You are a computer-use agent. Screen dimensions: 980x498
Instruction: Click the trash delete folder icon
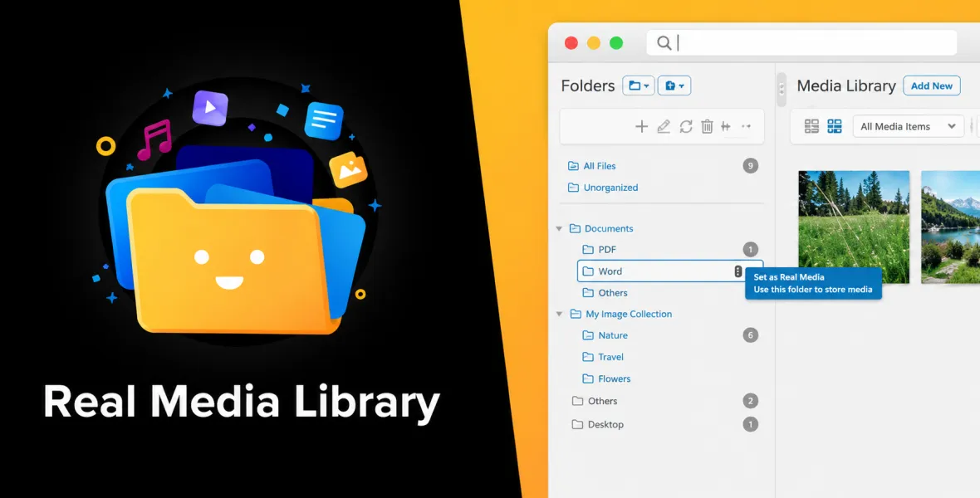[x=707, y=127]
